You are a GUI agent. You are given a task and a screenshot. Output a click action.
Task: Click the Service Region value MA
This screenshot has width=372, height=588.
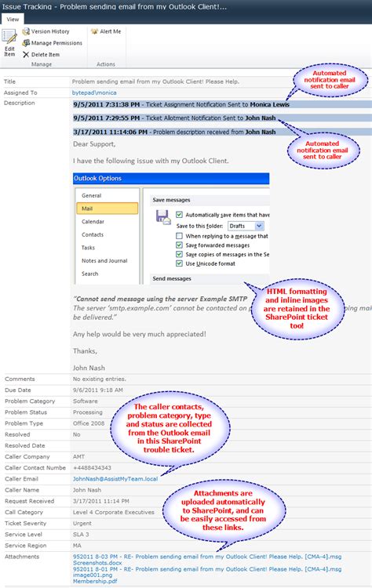click(77, 546)
